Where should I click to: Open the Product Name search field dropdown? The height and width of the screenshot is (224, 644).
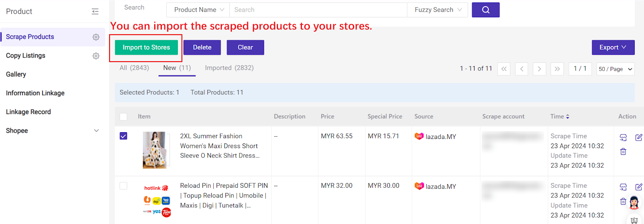click(198, 10)
